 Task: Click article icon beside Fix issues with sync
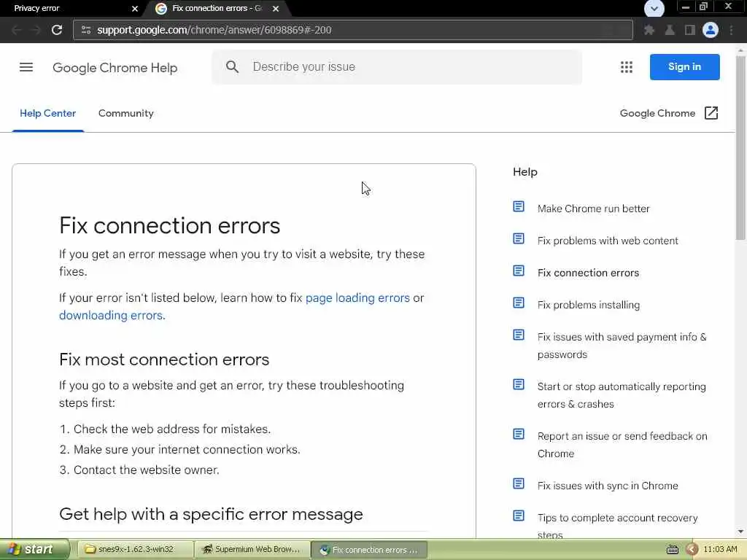point(519,484)
